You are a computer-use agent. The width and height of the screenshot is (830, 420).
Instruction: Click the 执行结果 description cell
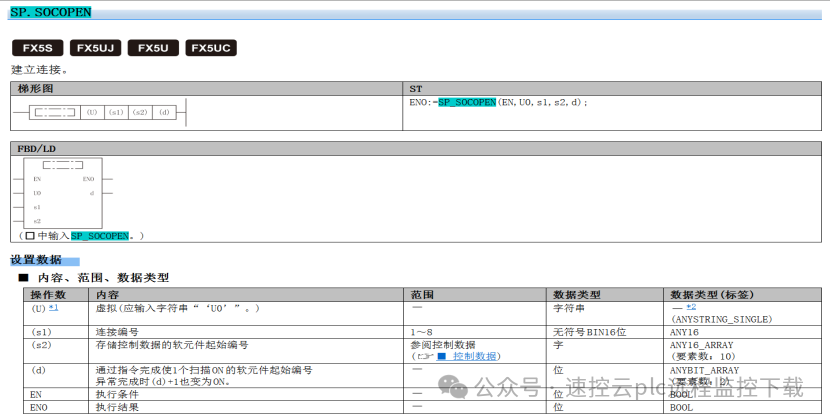[x=246, y=407]
